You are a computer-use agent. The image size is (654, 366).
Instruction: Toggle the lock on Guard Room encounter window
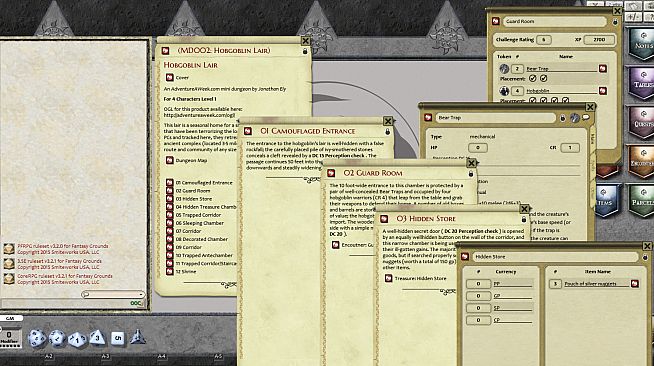pos(615,22)
